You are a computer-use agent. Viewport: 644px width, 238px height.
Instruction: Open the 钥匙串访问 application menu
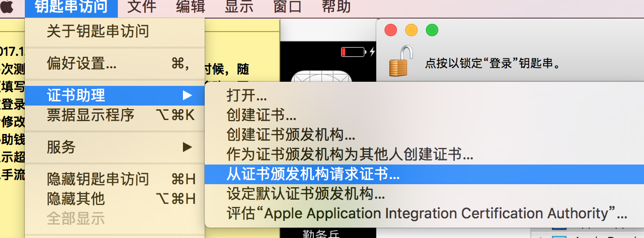pyautogui.click(x=71, y=7)
